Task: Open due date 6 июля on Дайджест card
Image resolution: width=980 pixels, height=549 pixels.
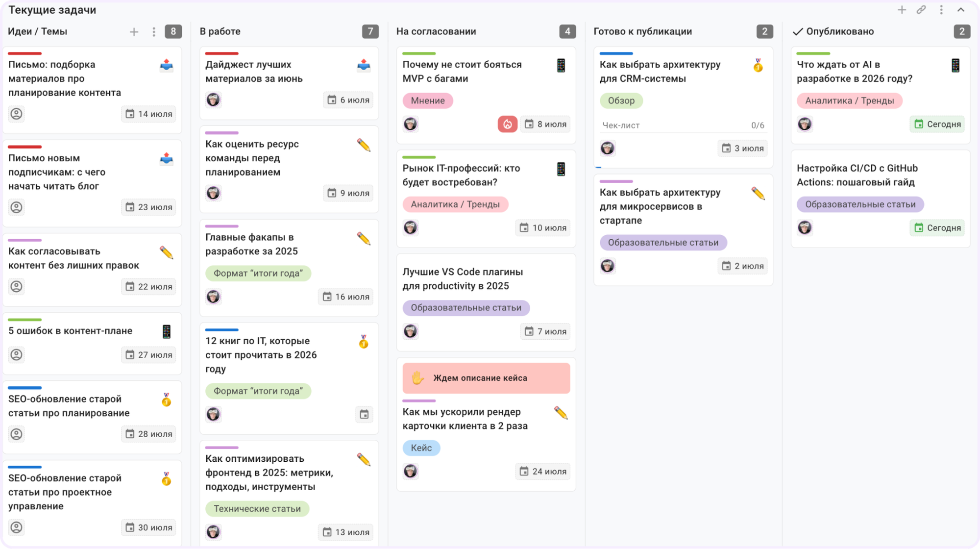Action: tap(348, 100)
